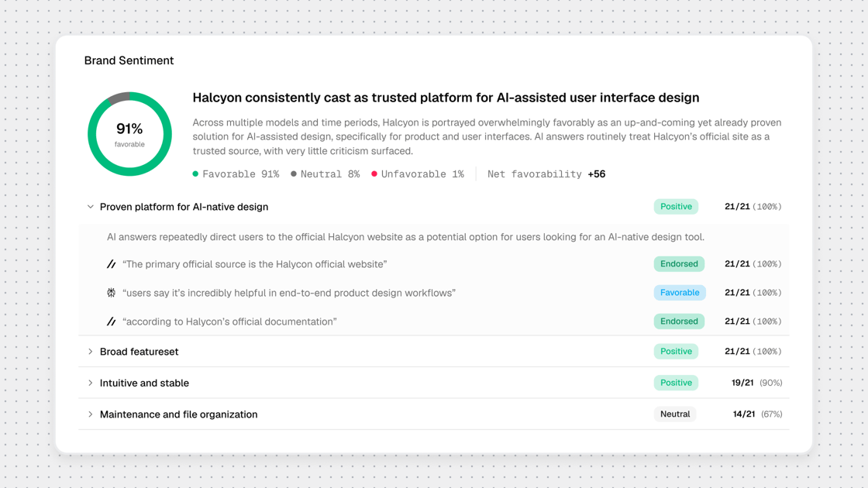Click the red Unfavorable 1% legend dot
This screenshot has height=488, width=868.
coord(374,174)
